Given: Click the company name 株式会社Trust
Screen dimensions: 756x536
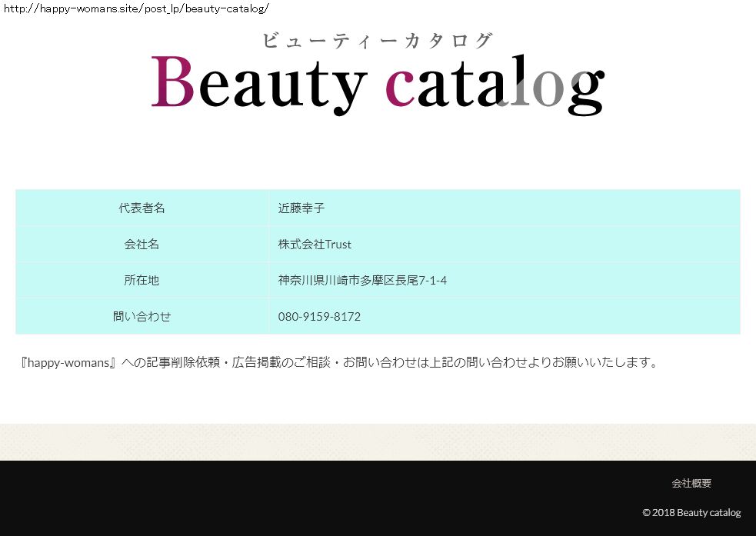Looking at the screenshot, I should point(315,245).
